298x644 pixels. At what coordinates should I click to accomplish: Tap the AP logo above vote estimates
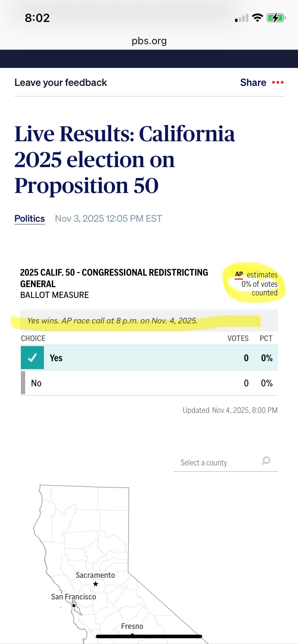(x=239, y=275)
